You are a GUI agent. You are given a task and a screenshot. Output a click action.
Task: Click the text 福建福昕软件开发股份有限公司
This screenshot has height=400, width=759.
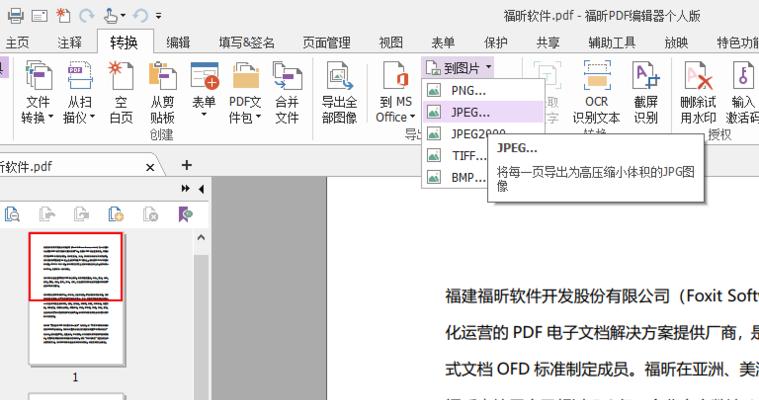click(x=558, y=296)
